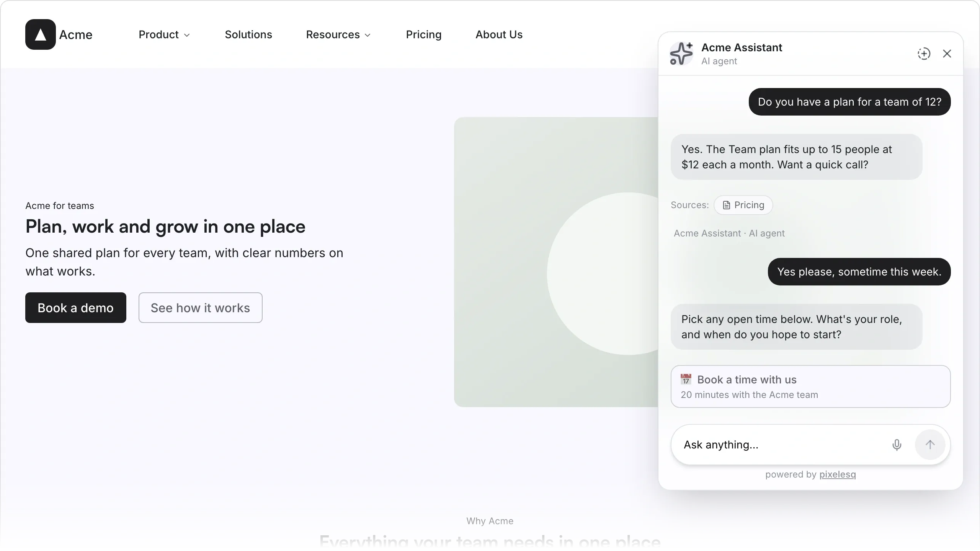
Task: Click the 'One shared plan for every team' paragraph
Action: (184, 262)
